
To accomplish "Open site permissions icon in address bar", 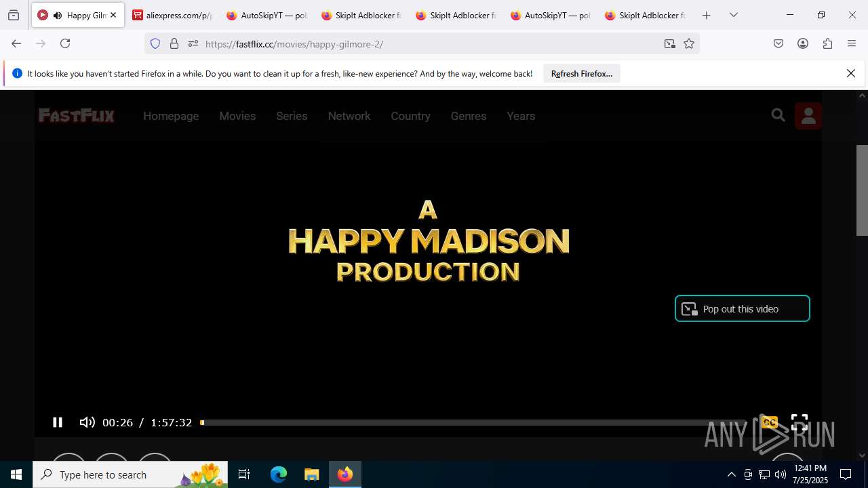I will 193,43.
